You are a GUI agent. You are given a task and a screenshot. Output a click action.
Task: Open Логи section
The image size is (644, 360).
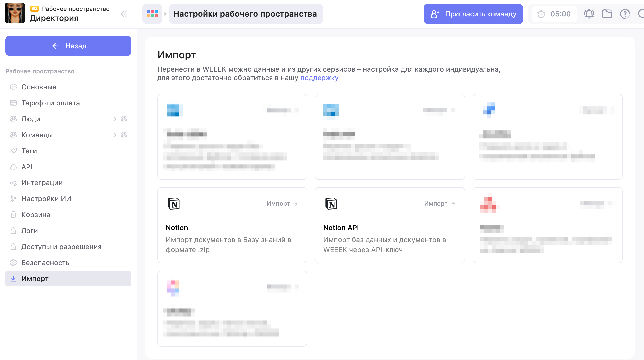point(68,231)
